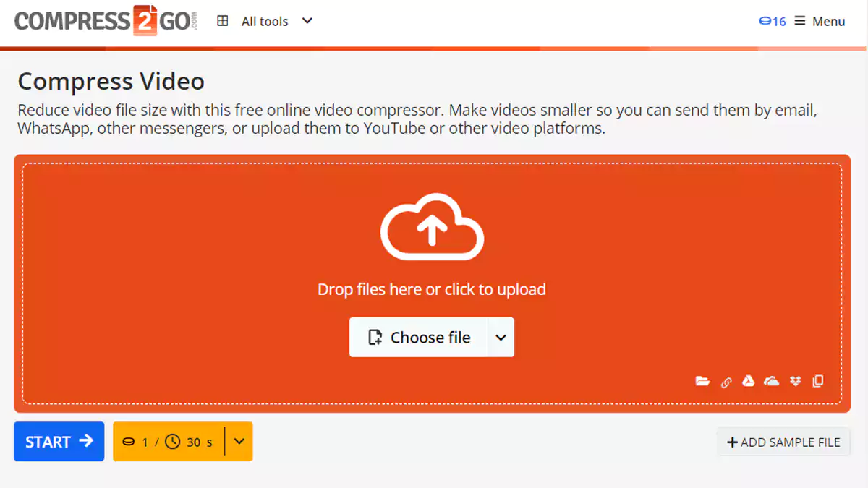
Task: Select the OneDrive cloud icon
Action: 772,381
